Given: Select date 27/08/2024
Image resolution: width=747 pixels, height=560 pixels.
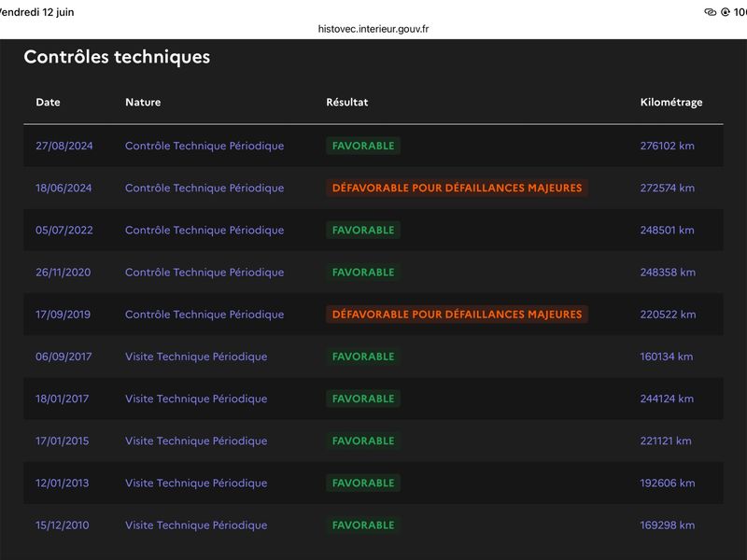Looking at the screenshot, I should (63, 146).
